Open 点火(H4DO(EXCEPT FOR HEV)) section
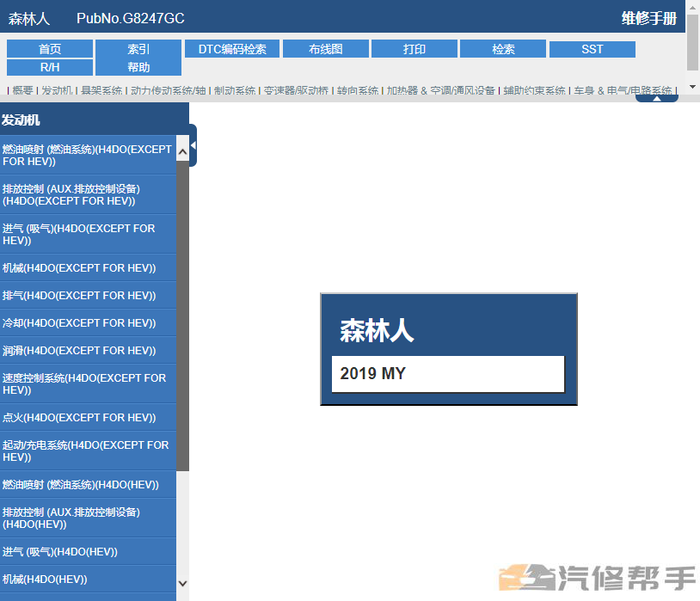 [x=88, y=418]
